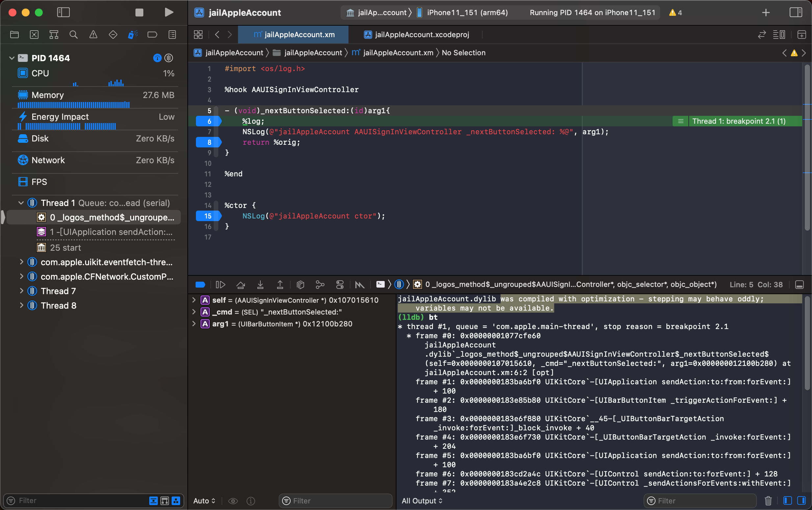Toggle the variables view pane
812x510 pixels.
787,500
